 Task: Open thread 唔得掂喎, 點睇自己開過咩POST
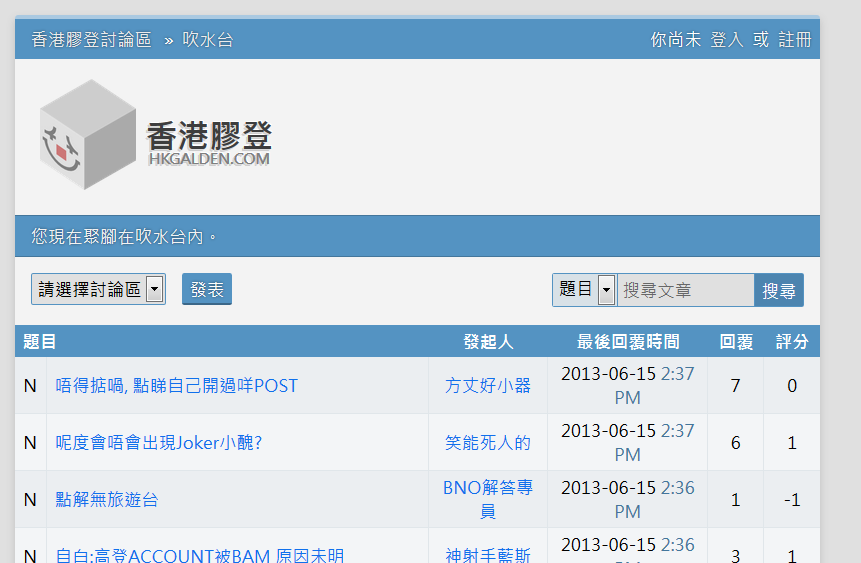point(177,386)
